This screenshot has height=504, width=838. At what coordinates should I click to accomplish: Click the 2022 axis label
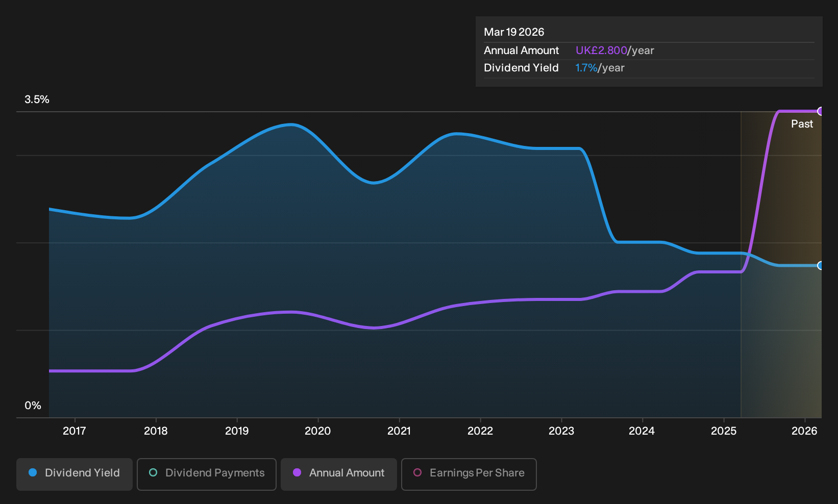point(480,431)
